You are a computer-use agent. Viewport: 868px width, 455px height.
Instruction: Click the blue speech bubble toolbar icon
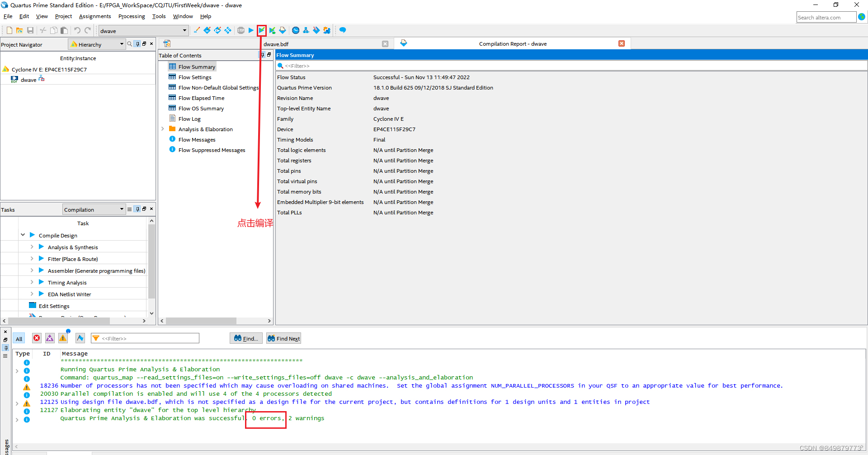[x=343, y=30]
